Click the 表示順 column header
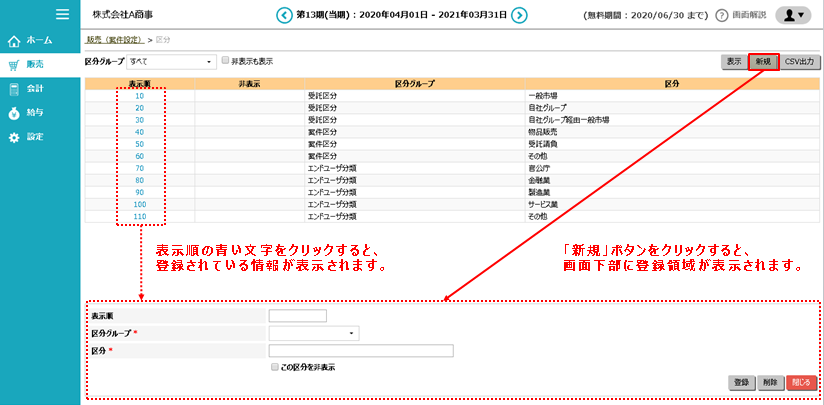The image size is (824, 405). pyautogui.click(x=140, y=84)
